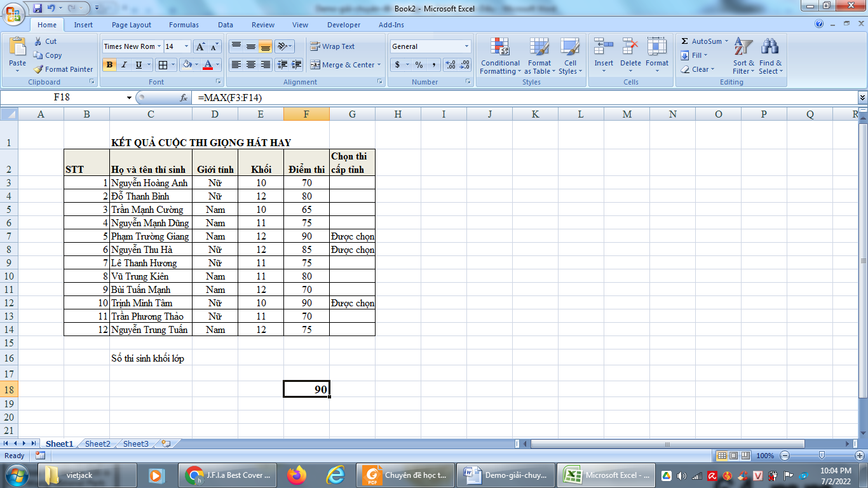Toggle Align Text Right
Screen dimensions: 868x488
pos(265,65)
